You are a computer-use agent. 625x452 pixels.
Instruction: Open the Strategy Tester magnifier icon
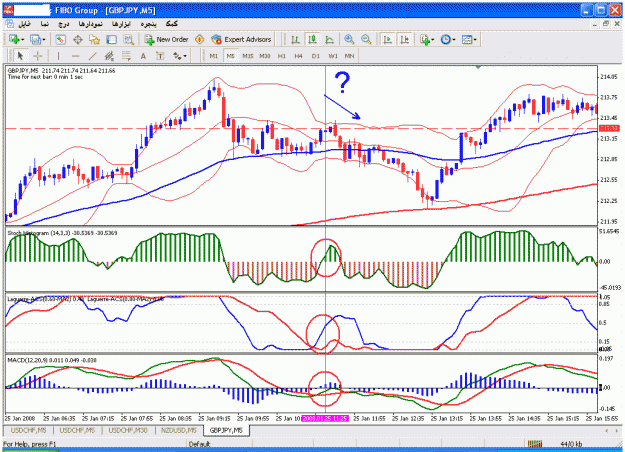128,39
